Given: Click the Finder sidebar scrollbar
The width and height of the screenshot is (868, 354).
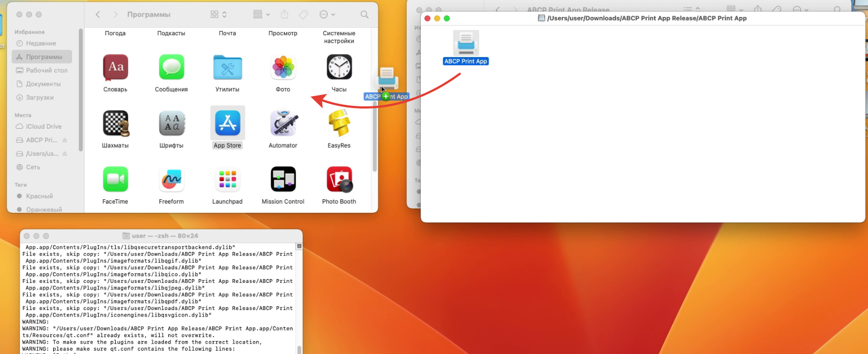Looking at the screenshot, I should click(x=81, y=90).
